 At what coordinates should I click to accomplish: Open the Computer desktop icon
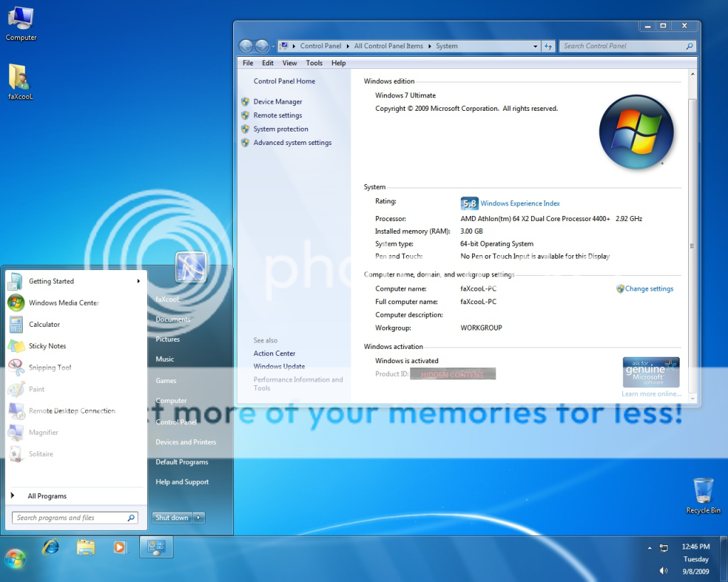pyautogui.click(x=21, y=23)
